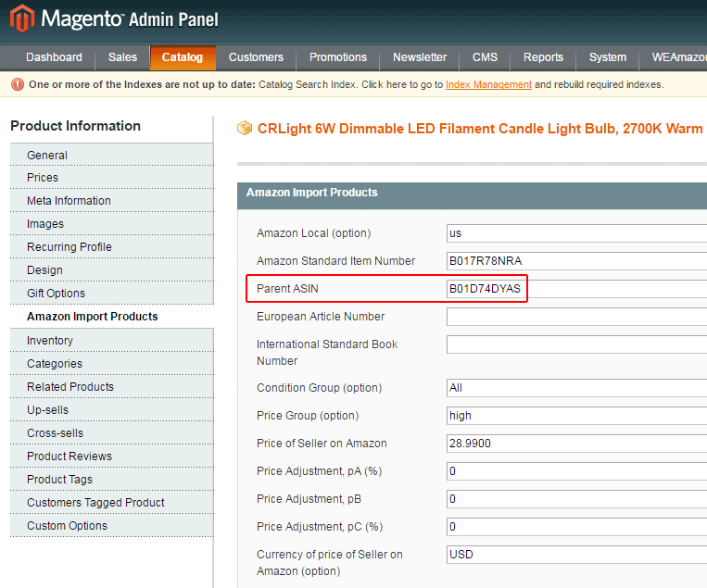
Task: Click the CRLight product title text
Action: click(x=480, y=129)
